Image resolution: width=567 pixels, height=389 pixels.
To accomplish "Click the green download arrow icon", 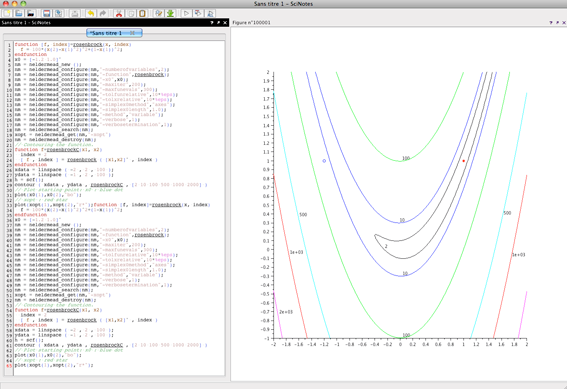I will [170, 13].
